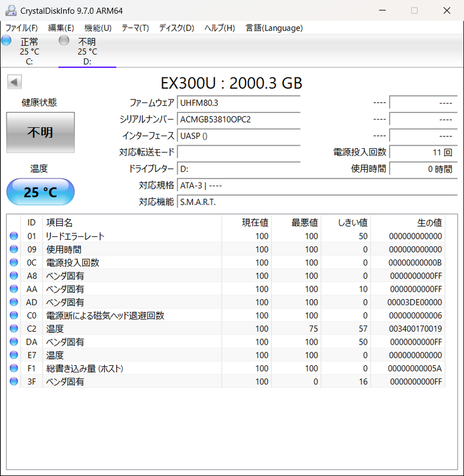Switch to the C: 正常 disk tab

[x=29, y=51]
